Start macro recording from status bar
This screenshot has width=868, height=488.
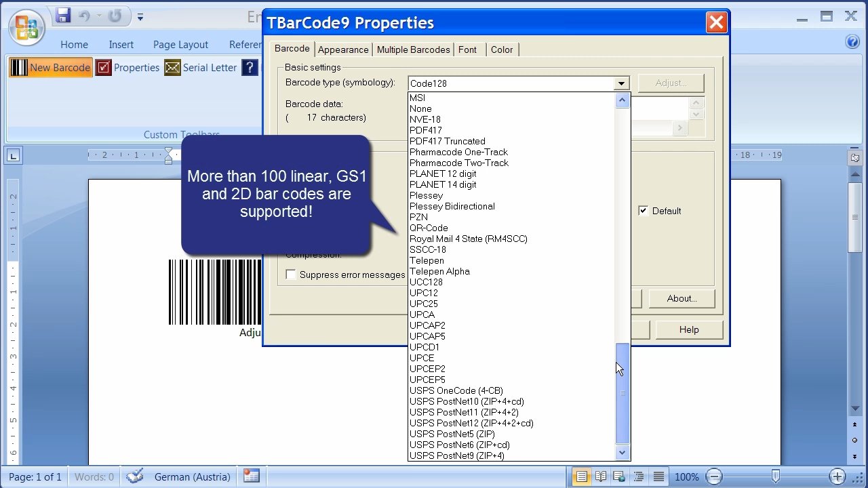pyautogui.click(x=252, y=476)
